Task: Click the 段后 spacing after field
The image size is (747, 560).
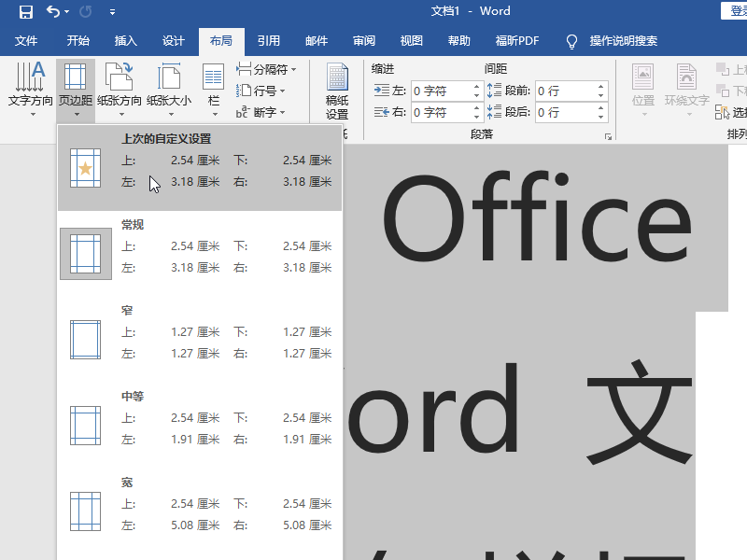Action: pos(566,113)
